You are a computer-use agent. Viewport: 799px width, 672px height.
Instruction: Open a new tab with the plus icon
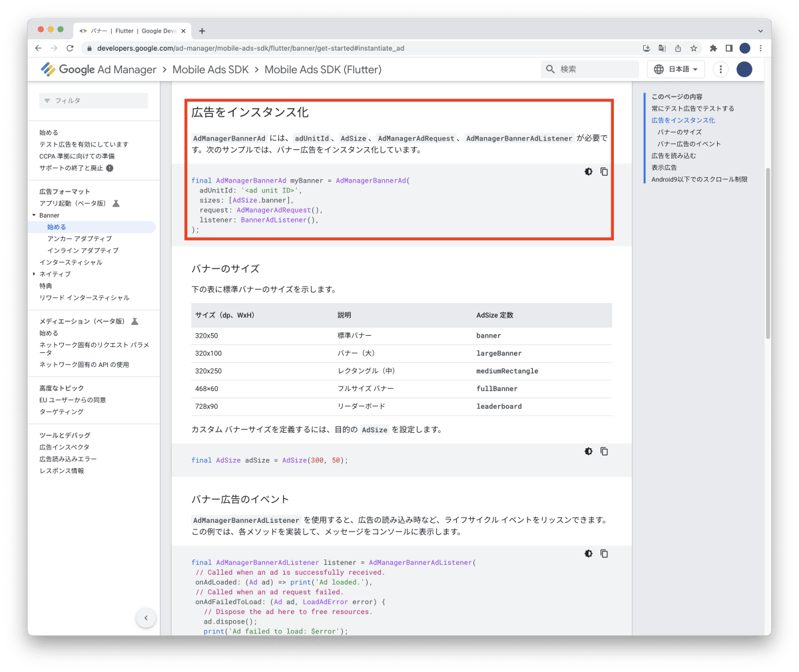(202, 31)
